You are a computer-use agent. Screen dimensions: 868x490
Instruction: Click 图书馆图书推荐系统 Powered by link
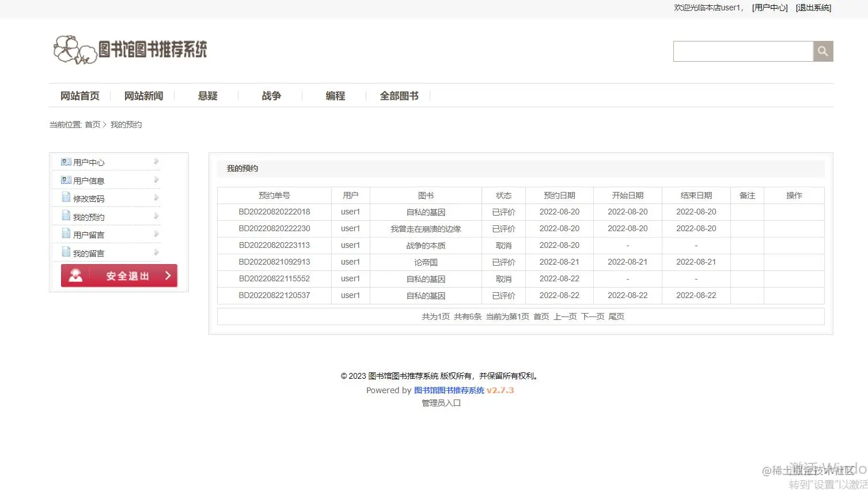pyautogui.click(x=449, y=390)
